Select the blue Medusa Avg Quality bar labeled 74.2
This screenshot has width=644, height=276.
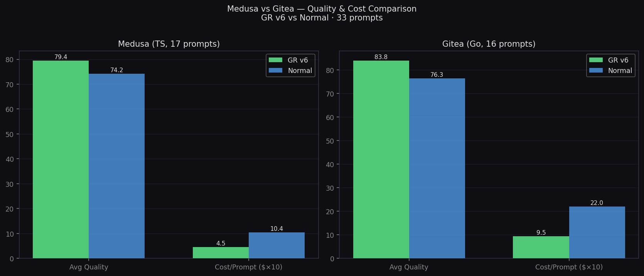(x=116, y=166)
